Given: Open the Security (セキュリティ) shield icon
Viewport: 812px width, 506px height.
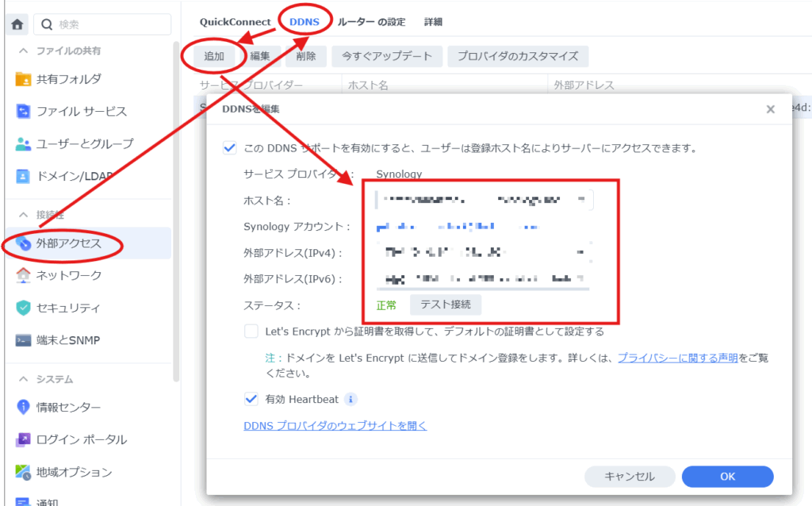Looking at the screenshot, I should 23,308.
